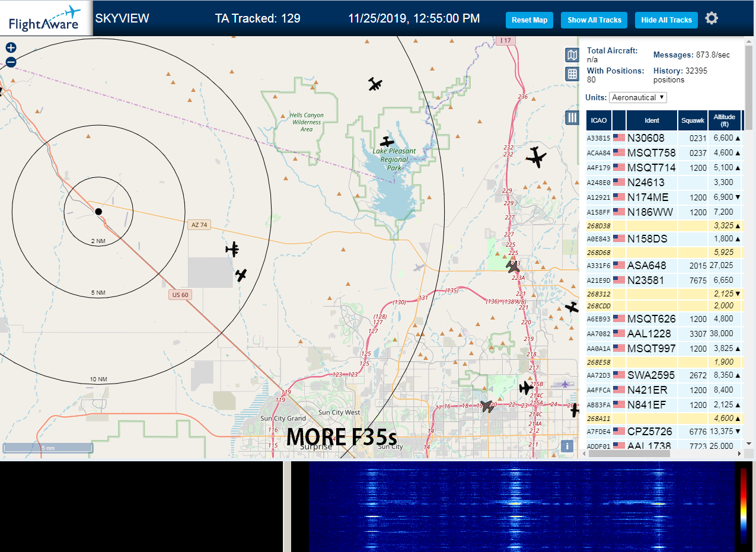
Task: Select small purple aircraft icon at right
Action: tap(565, 384)
